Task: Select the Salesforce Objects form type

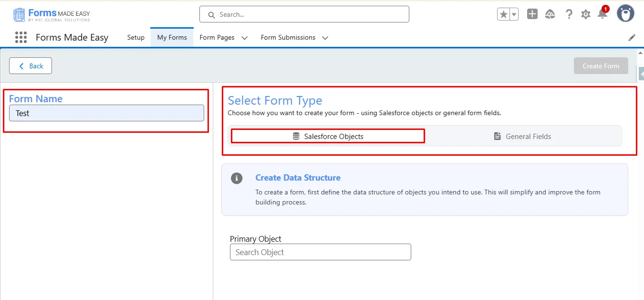Action: click(328, 136)
